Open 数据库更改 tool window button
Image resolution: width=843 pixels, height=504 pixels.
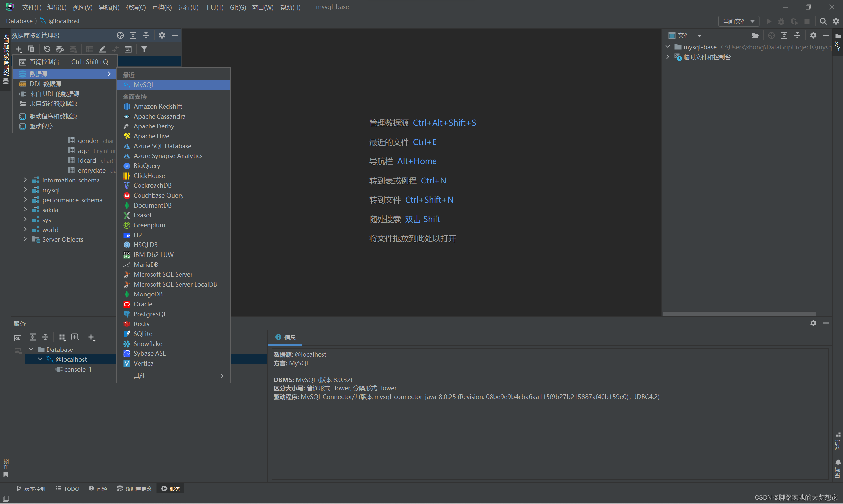coord(134,489)
